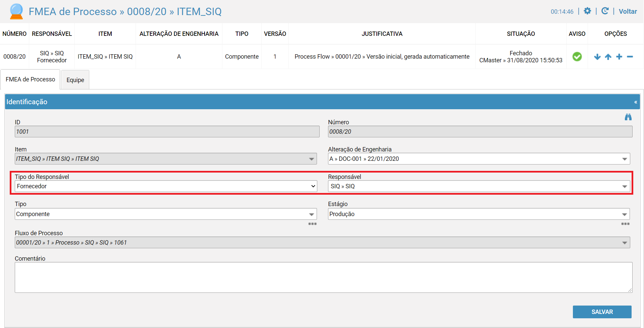644x328 pixels.
Task: Click the SIQ » SIQ Fornecedor cell
Action: pyautogui.click(x=52, y=57)
